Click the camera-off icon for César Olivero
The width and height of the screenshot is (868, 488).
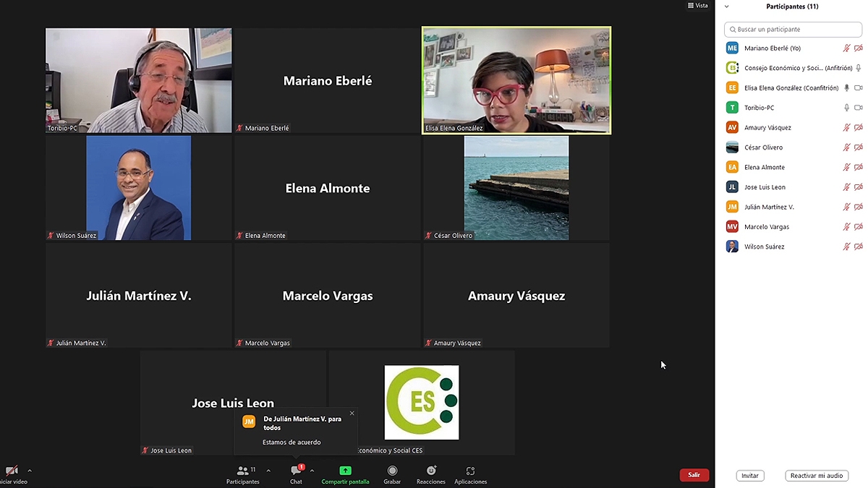pyautogui.click(x=859, y=147)
